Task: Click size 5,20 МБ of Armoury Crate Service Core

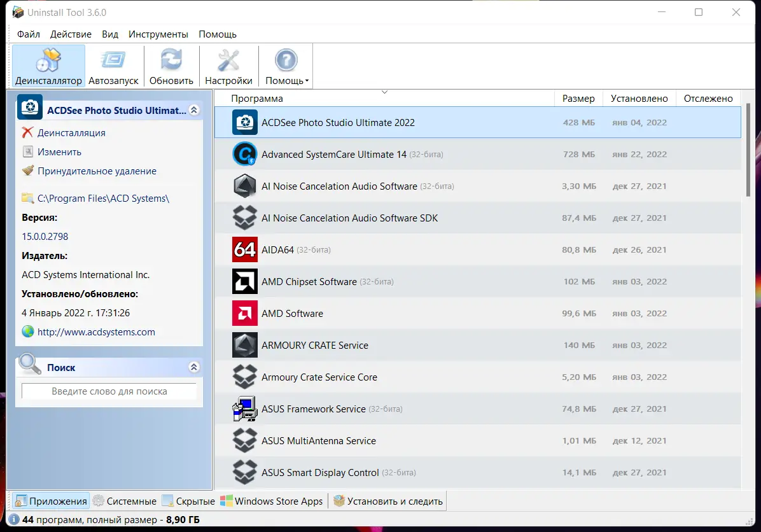Action: point(579,377)
